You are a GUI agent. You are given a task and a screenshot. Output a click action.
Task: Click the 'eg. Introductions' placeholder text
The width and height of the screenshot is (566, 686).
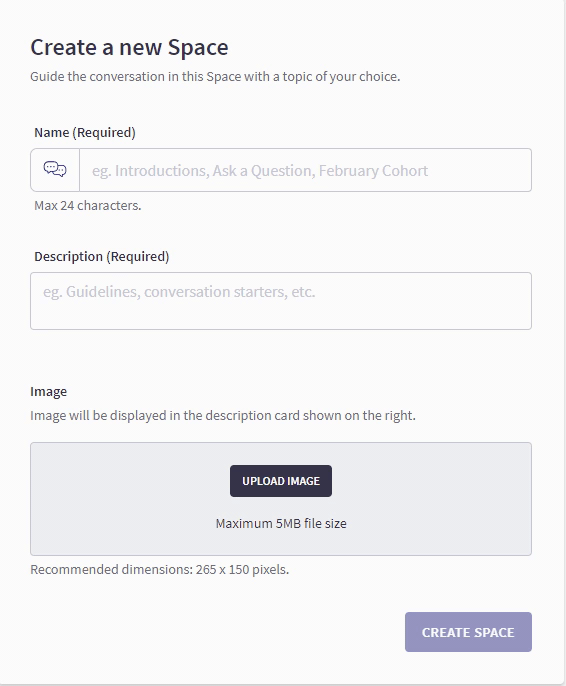(260, 171)
